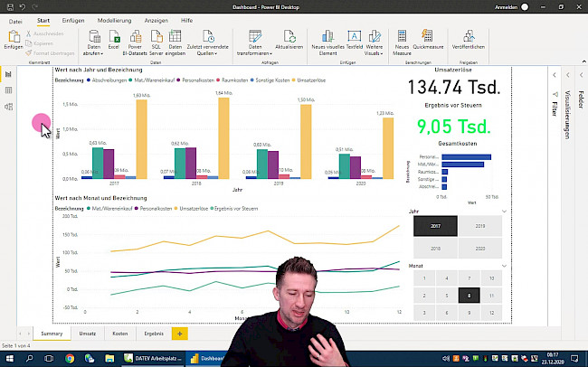This screenshot has height=367, width=588.
Task: Click Format übertragen painter icon
Action: 29,53
